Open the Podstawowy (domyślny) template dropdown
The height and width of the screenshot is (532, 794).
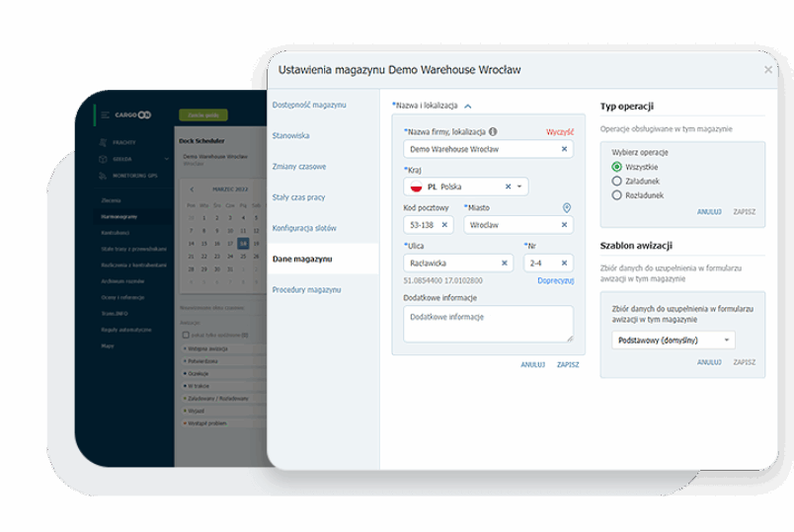(x=674, y=340)
